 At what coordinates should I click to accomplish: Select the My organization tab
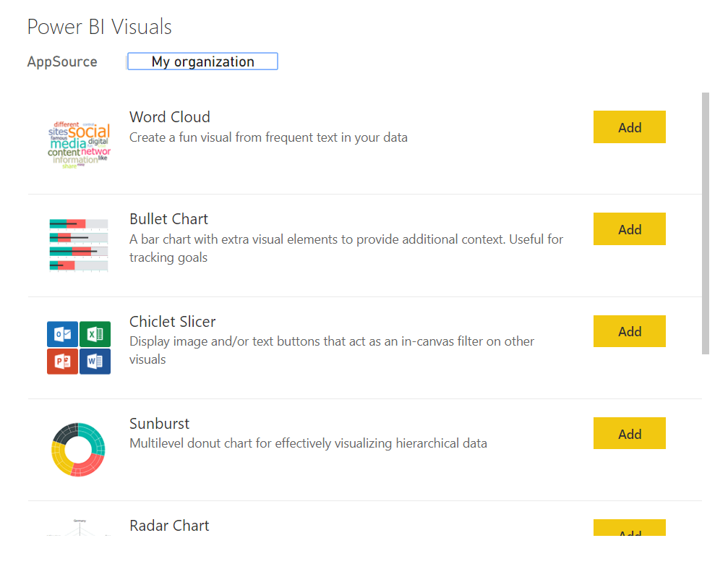coord(202,62)
